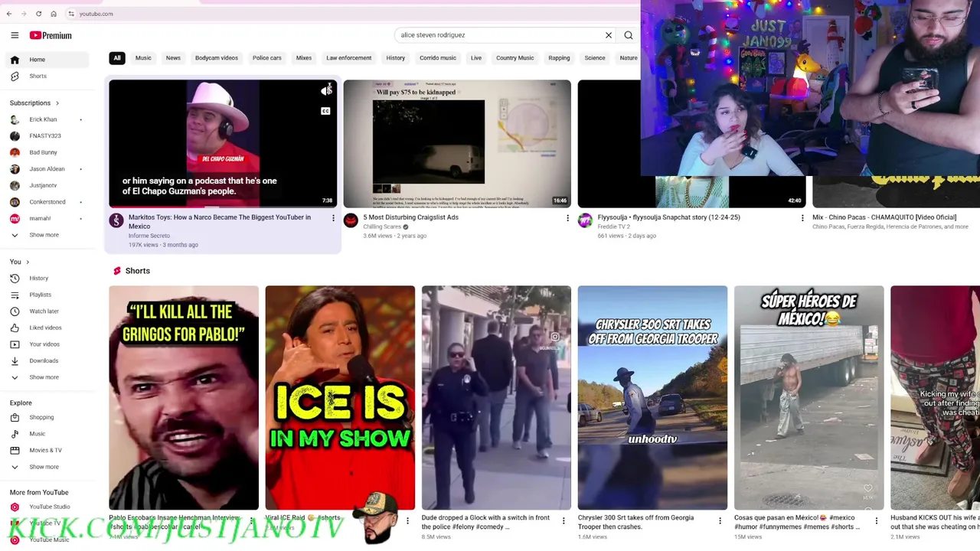Click the browser home icon
980x551 pixels.
[54, 14]
